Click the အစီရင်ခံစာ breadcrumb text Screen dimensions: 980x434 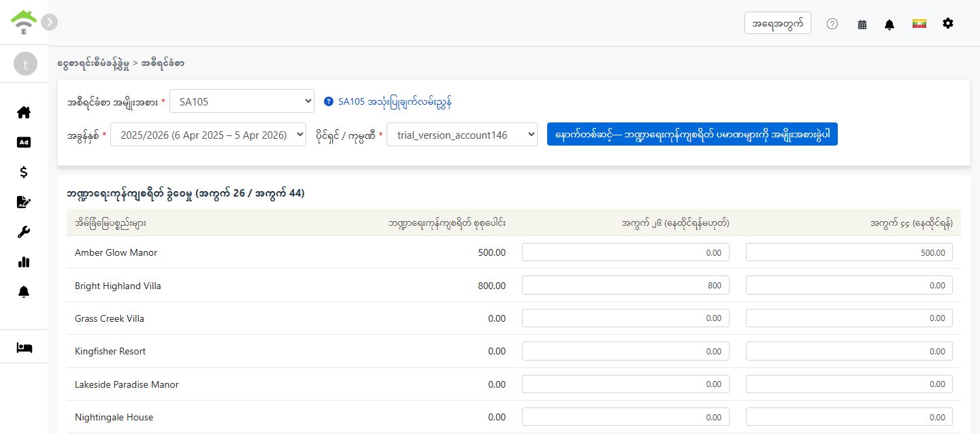coord(163,63)
